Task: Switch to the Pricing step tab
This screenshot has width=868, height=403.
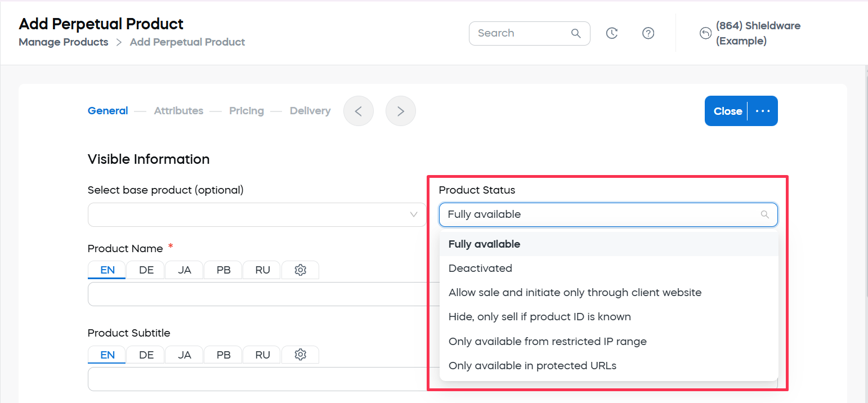Action: point(247,111)
